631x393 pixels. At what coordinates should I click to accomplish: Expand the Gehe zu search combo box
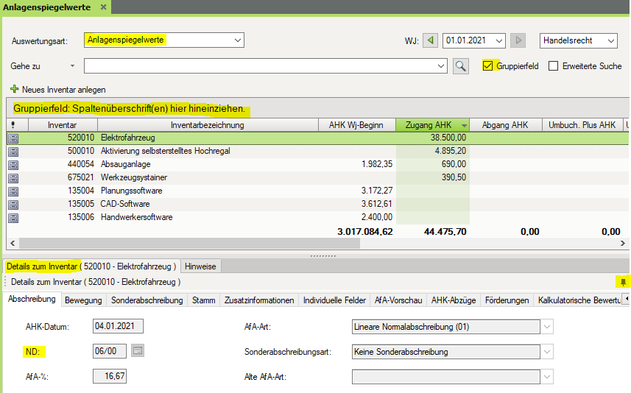coord(441,66)
